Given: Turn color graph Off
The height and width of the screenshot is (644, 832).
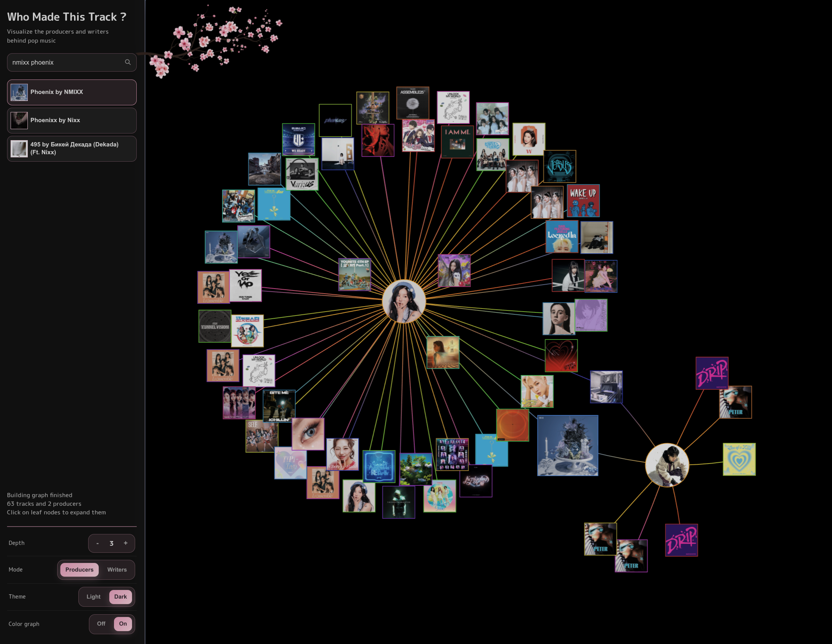Looking at the screenshot, I should pyautogui.click(x=101, y=624).
